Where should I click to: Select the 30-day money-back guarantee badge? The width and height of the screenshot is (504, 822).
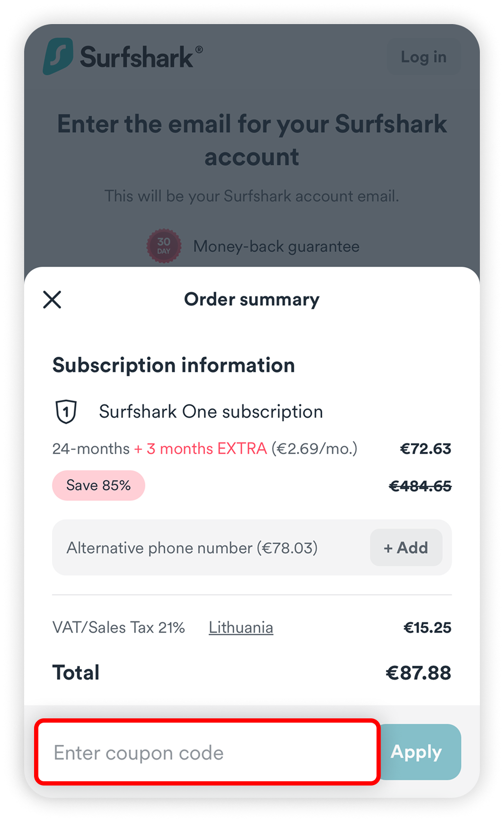coord(163,246)
